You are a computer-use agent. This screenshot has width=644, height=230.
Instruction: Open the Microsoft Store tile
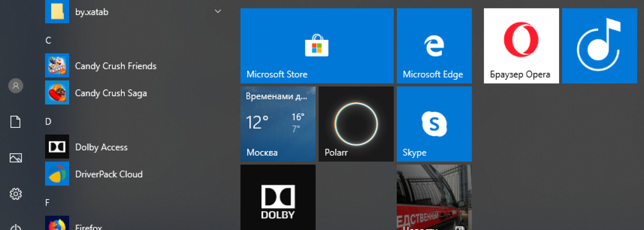pos(317,46)
